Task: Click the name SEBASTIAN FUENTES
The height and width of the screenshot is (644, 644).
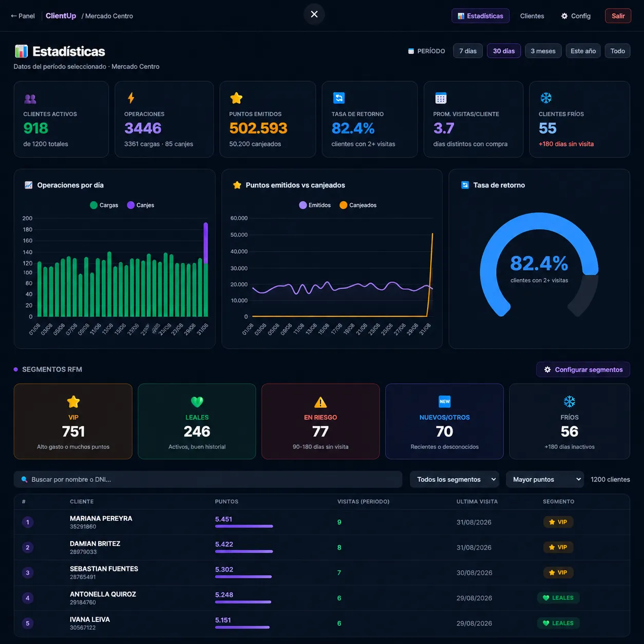Action: pyautogui.click(x=104, y=569)
